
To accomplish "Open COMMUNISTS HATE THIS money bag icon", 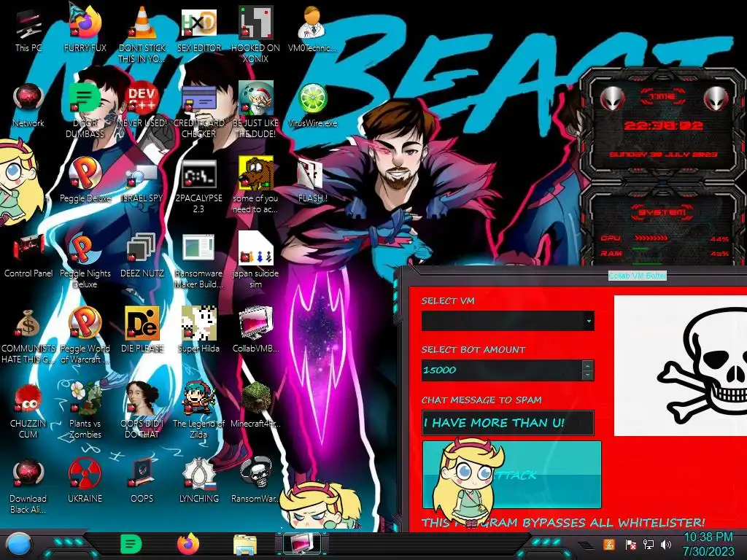I will 28,335.
